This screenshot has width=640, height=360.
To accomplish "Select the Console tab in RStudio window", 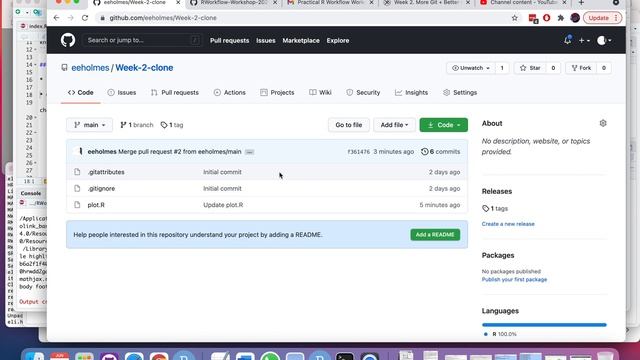I will coord(31,193).
